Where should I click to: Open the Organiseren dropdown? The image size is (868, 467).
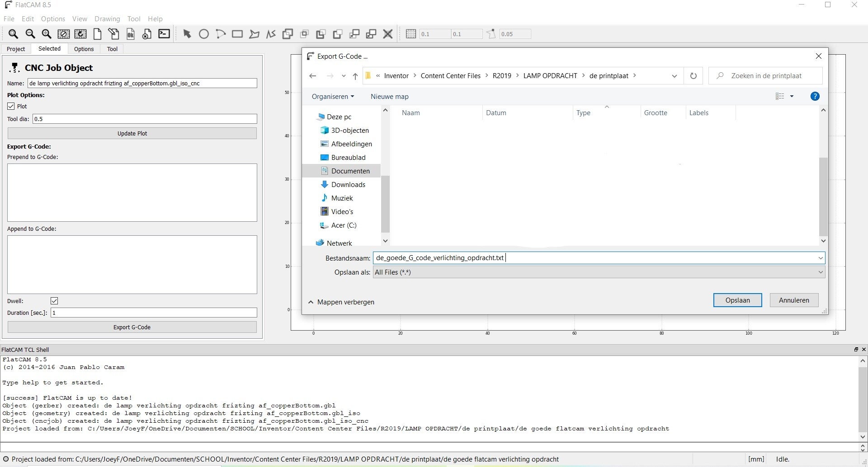pos(333,97)
